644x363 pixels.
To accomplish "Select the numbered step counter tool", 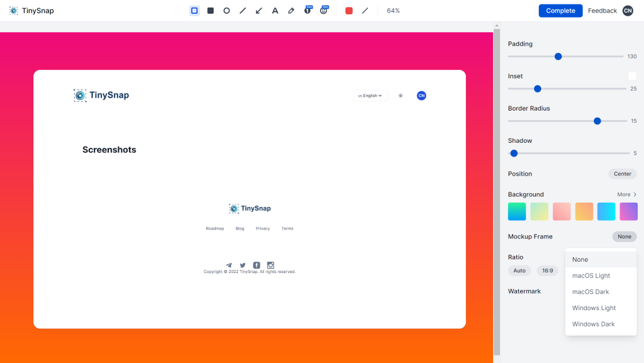I will [x=308, y=11].
